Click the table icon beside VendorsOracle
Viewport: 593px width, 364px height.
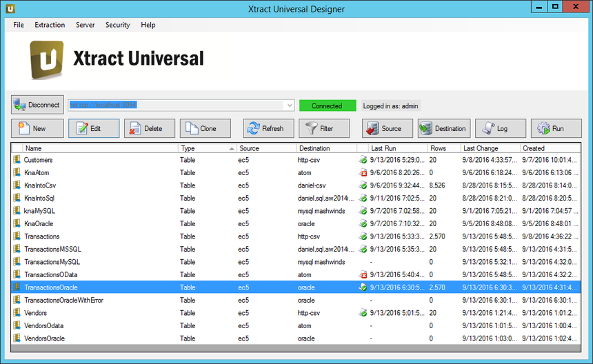pyautogui.click(x=17, y=338)
